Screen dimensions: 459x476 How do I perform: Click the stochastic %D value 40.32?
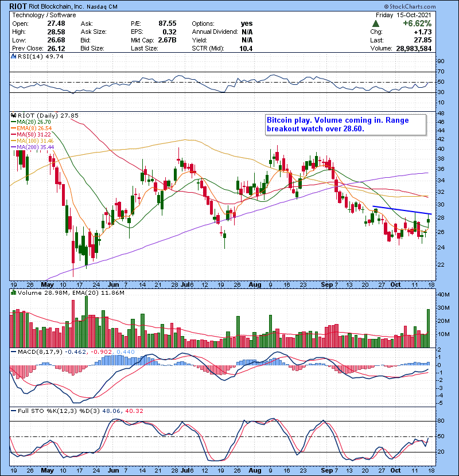pos(134,411)
